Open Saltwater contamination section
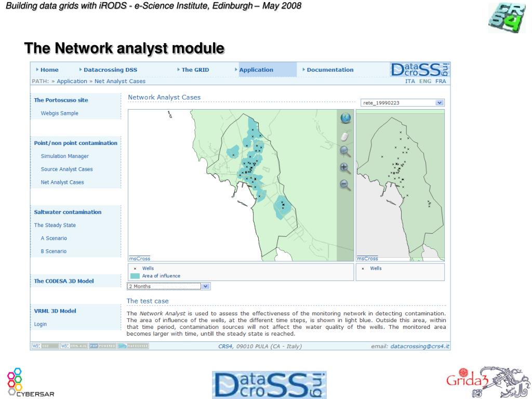 (68, 212)
